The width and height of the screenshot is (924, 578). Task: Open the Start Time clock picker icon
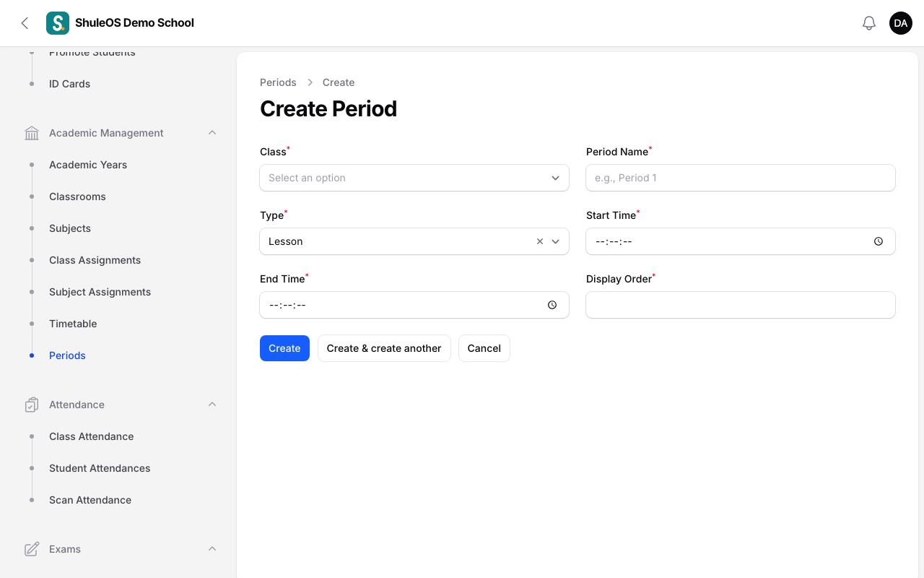tap(879, 241)
